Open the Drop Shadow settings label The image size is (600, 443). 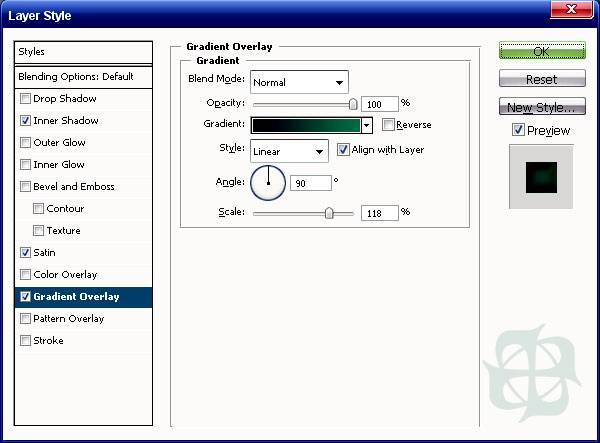[65, 99]
